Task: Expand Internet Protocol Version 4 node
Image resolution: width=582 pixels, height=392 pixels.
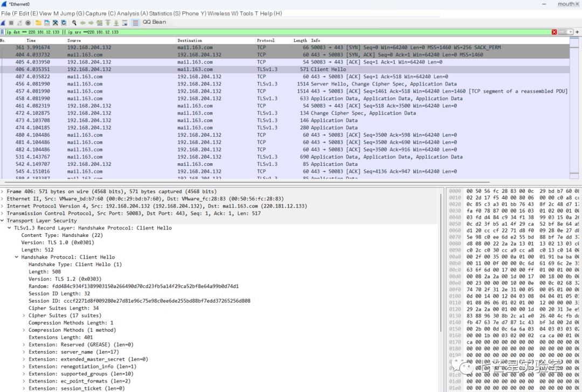Action: point(2,206)
